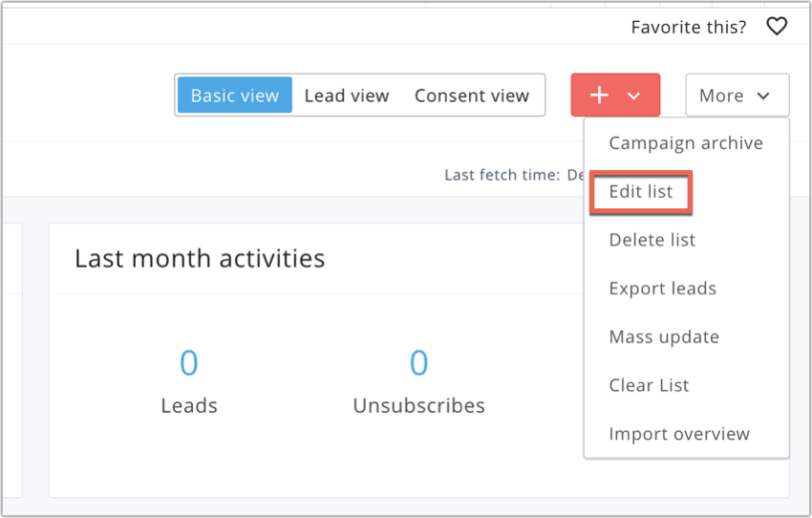
Task: Switch to Lead view
Action: point(347,96)
